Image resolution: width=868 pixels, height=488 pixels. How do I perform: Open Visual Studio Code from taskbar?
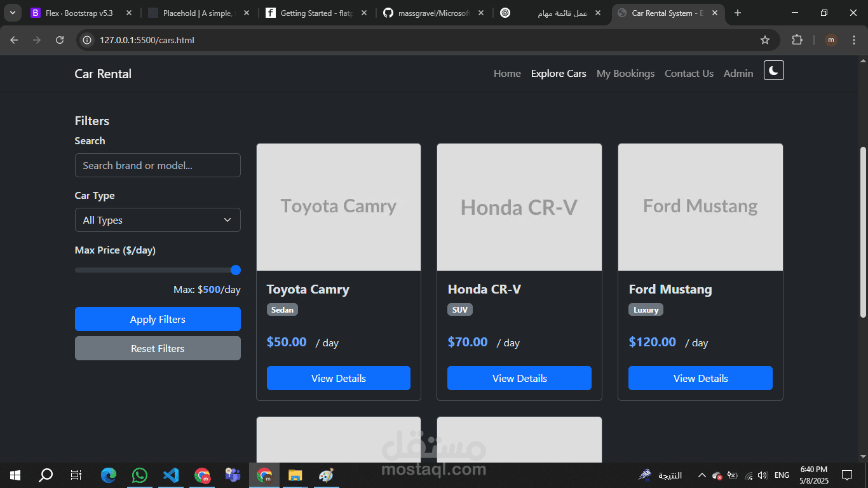pos(171,475)
